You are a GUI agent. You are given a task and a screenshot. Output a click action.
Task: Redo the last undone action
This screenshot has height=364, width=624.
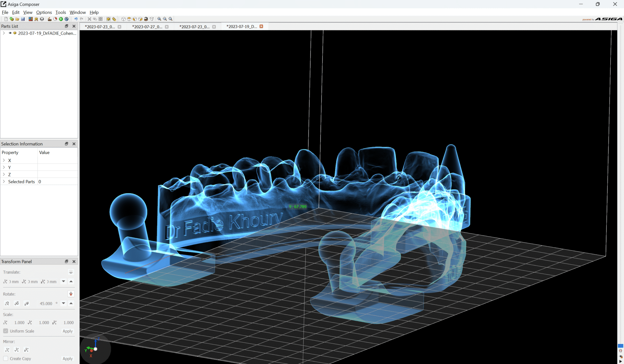pyautogui.click(x=82, y=19)
